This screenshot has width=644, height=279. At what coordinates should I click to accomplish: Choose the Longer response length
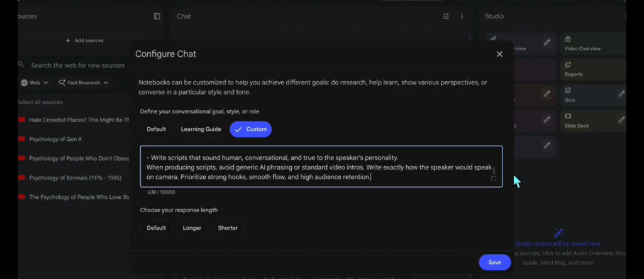(x=192, y=228)
